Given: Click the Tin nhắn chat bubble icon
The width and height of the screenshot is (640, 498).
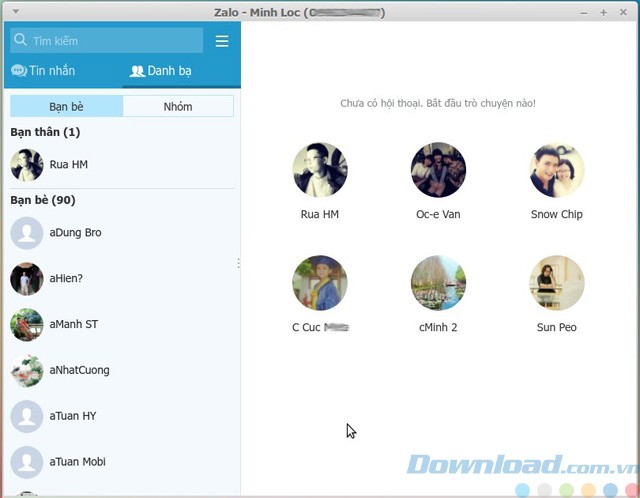Looking at the screenshot, I should click(19, 71).
